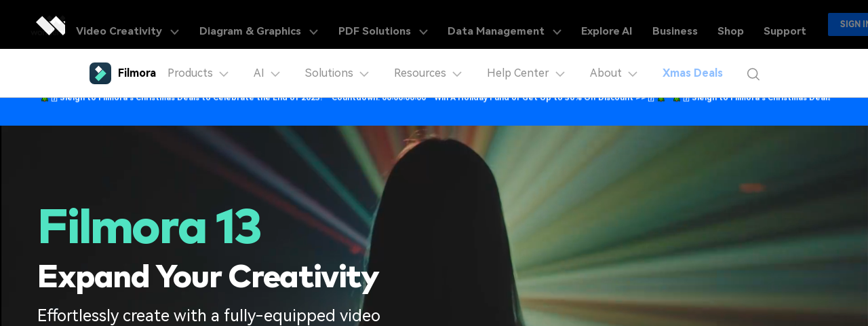Open the search magnifier icon

pyautogui.click(x=753, y=74)
